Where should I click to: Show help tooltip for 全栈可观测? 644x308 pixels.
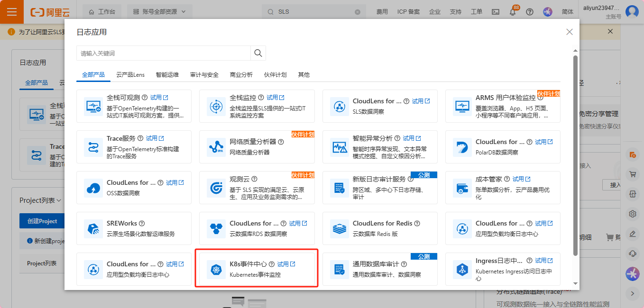point(145,98)
